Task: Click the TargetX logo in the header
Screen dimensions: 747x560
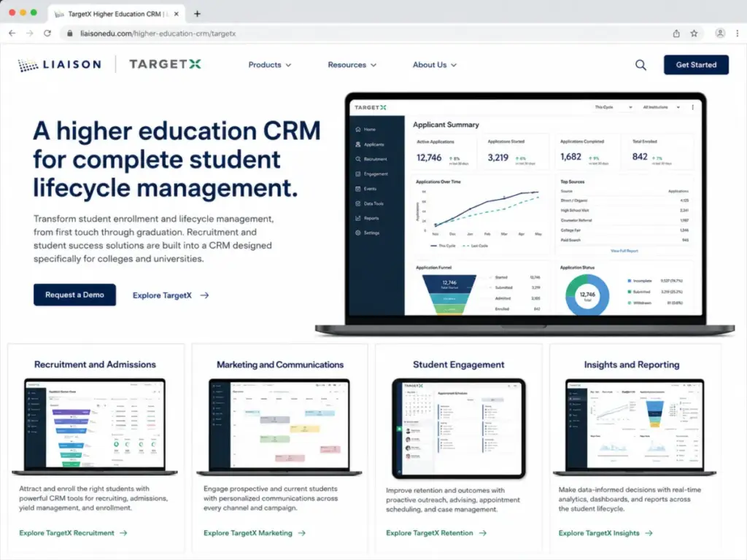Action: pos(166,64)
